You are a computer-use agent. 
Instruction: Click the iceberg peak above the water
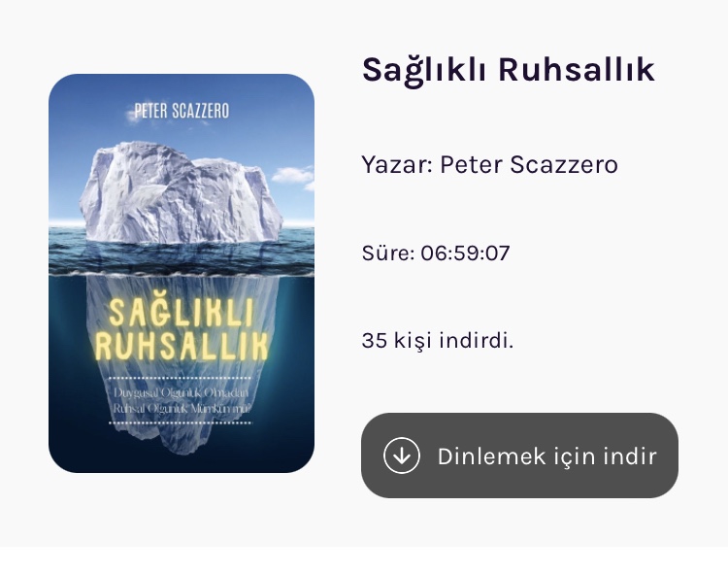tap(181, 191)
